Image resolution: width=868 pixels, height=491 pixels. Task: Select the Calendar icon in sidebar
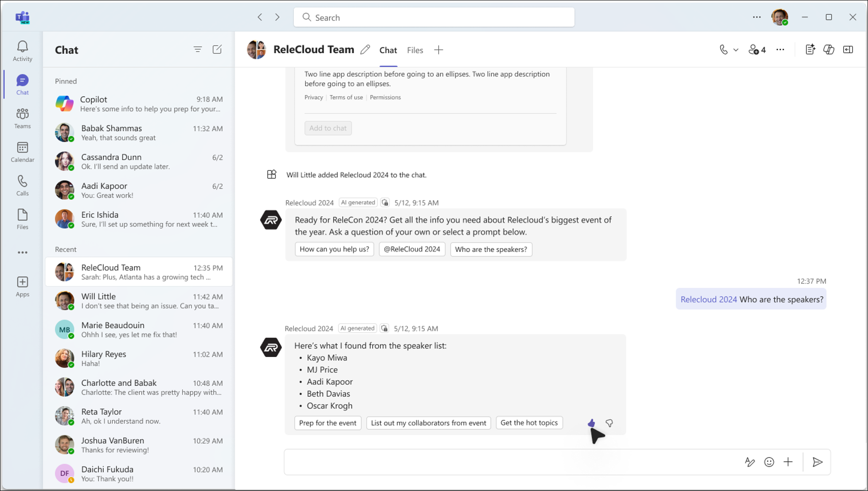tap(23, 151)
